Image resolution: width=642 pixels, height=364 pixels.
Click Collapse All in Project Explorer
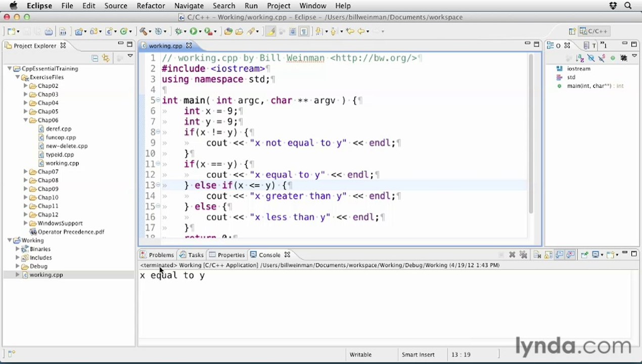95,58
